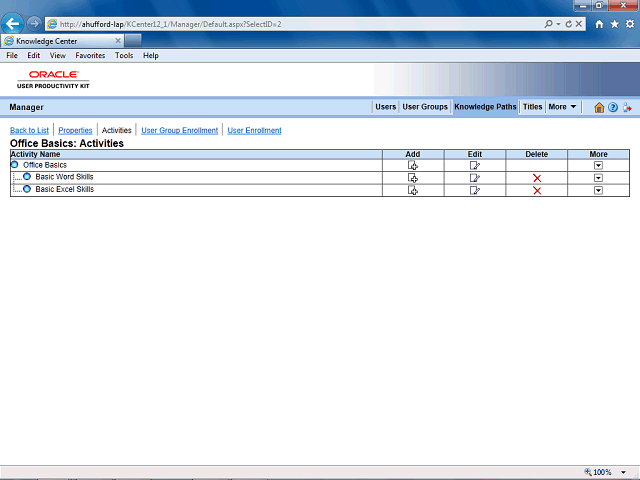Viewport: 640px width, 480px height.
Task: Click the zoom level magnifier icon
Action: pos(588,472)
